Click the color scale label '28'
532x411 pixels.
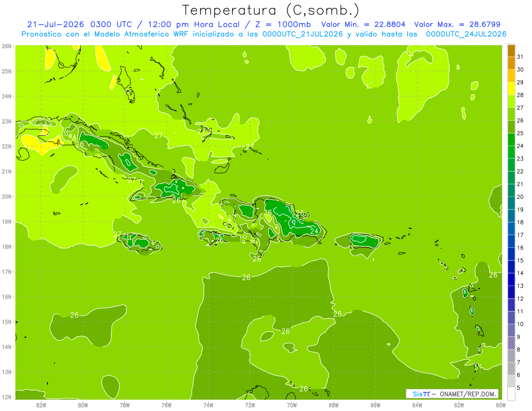[520, 95]
